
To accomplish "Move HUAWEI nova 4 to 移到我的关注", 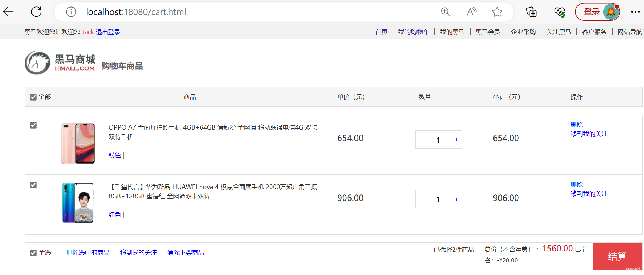I will pos(589,194).
